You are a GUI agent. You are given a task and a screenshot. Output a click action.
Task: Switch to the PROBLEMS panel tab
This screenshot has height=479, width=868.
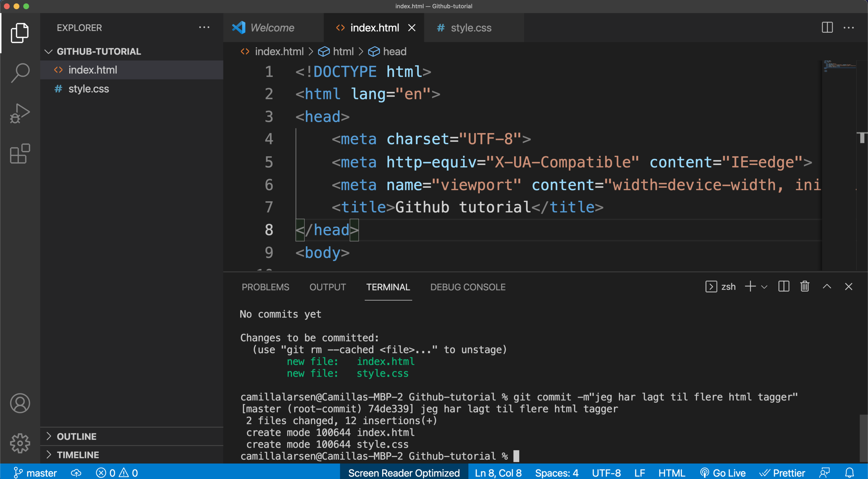pos(265,287)
